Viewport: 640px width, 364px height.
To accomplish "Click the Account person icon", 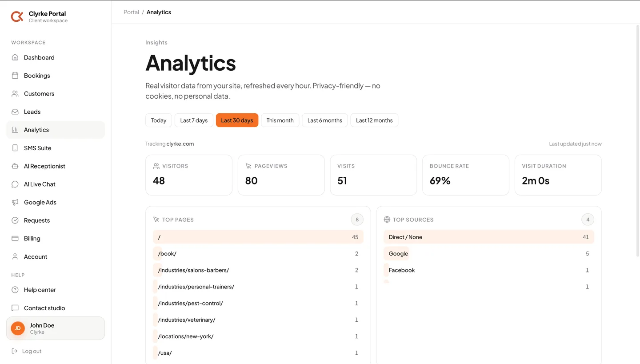I will pyautogui.click(x=15, y=256).
